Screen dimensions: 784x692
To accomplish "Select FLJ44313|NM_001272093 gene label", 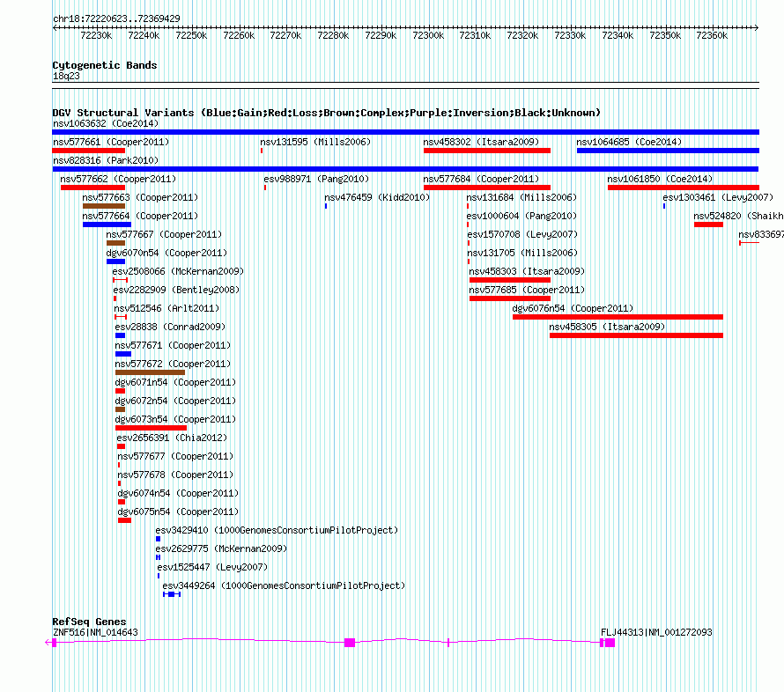I will pos(656,632).
